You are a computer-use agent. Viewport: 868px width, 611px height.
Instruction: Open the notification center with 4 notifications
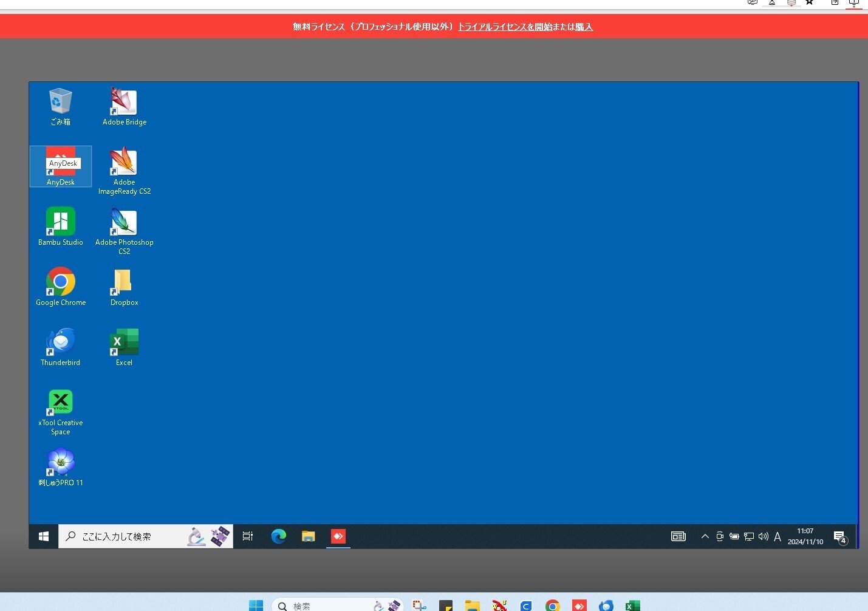tap(840, 537)
